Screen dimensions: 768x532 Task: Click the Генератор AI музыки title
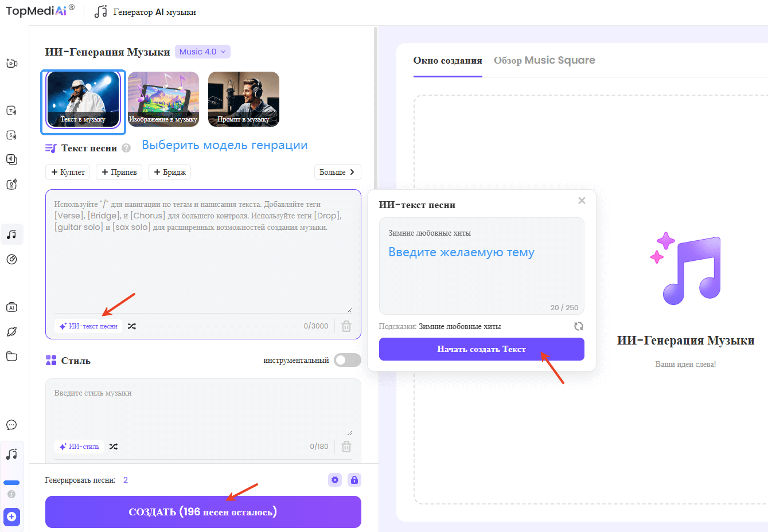(154, 12)
